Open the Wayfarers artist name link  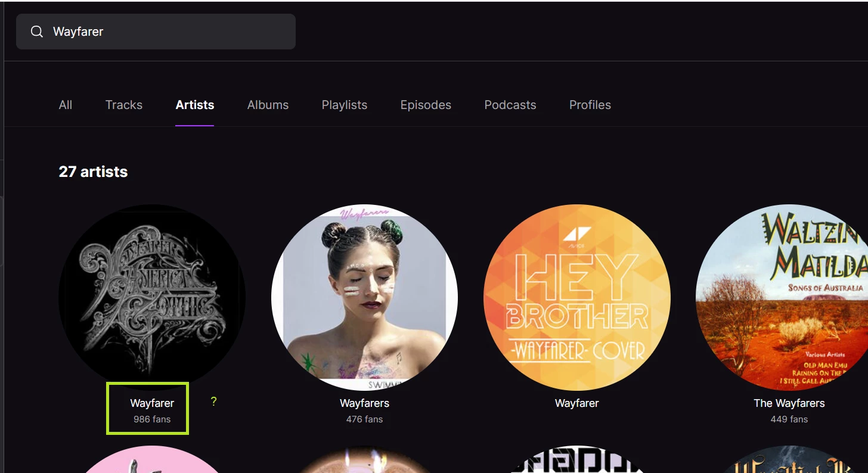coord(364,403)
